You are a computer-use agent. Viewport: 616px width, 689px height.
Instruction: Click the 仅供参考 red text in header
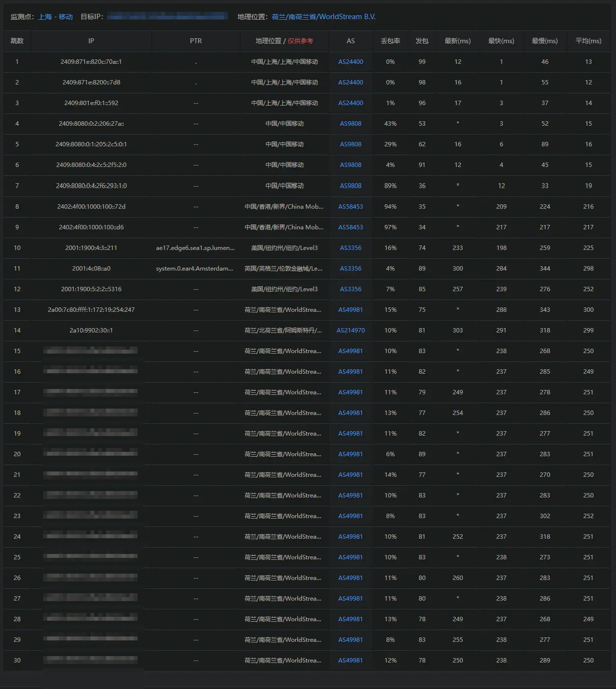[300, 41]
